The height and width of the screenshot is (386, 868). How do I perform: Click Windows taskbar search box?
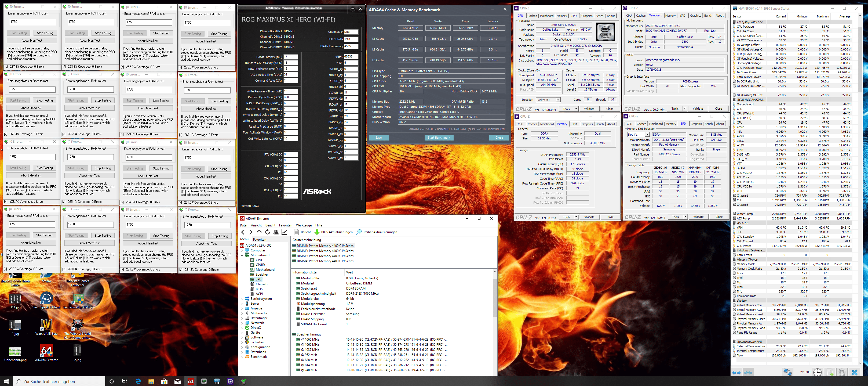59,381
